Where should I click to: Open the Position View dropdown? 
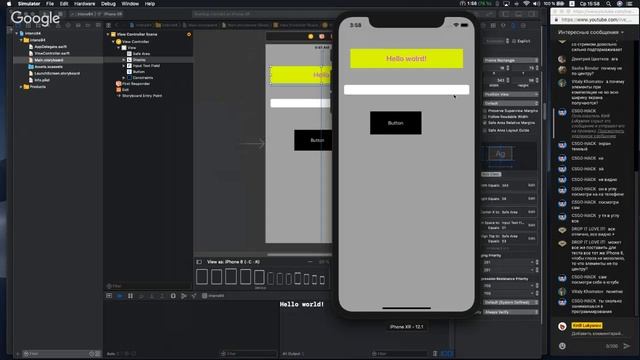click(x=511, y=94)
